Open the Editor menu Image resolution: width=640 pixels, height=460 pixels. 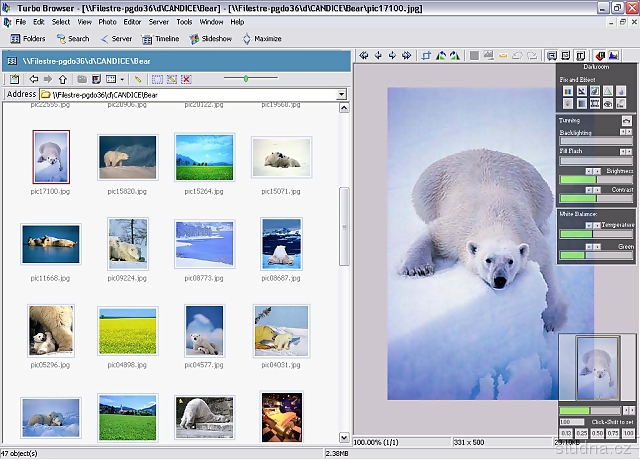pos(132,21)
